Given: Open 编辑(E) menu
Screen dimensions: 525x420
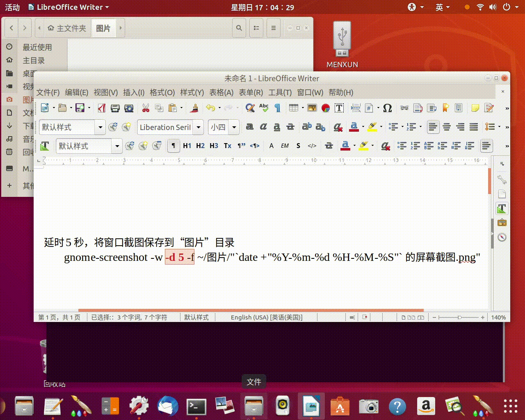Looking at the screenshot, I should (77, 92).
